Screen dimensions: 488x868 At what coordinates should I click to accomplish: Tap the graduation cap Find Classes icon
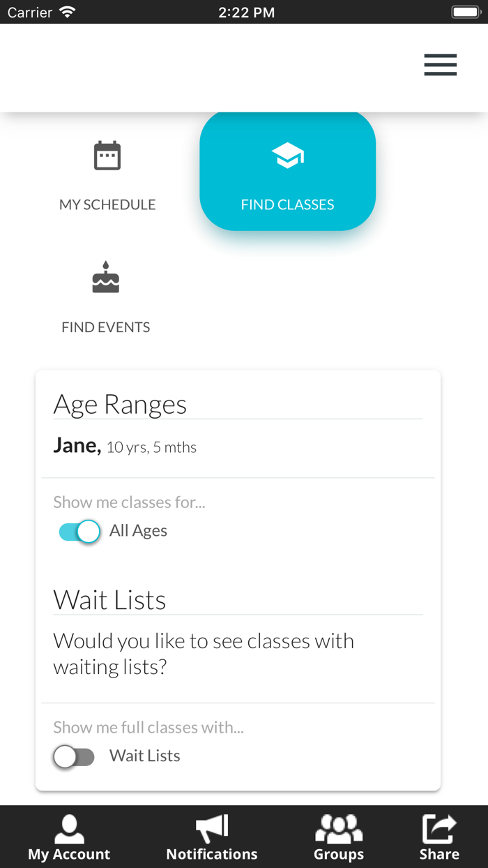(x=288, y=156)
